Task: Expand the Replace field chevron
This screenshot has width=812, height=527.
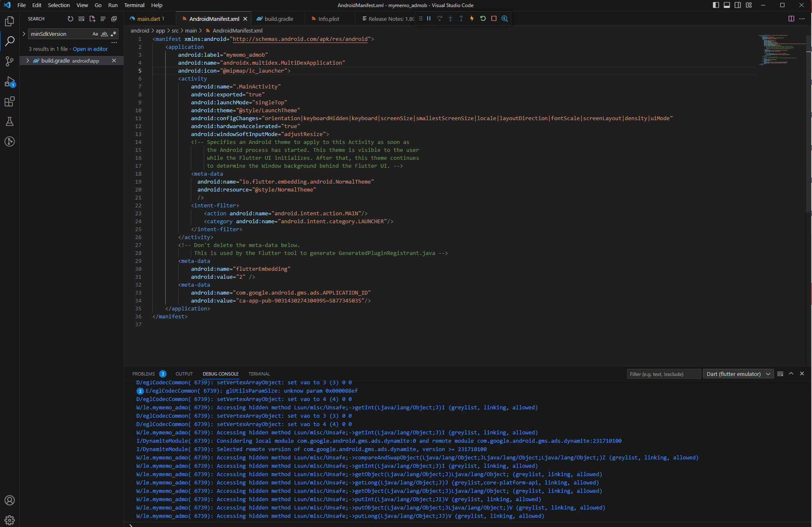Action: coord(24,34)
